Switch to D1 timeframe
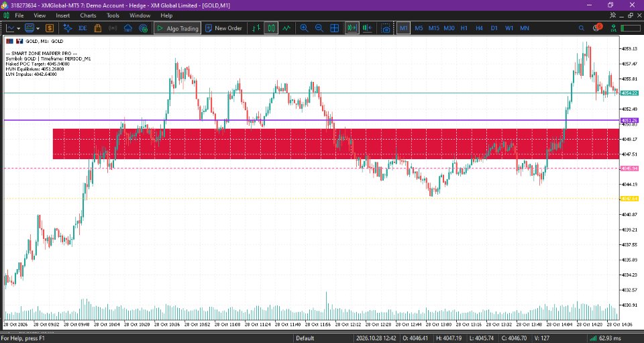This screenshot has width=644, height=343. (494, 28)
